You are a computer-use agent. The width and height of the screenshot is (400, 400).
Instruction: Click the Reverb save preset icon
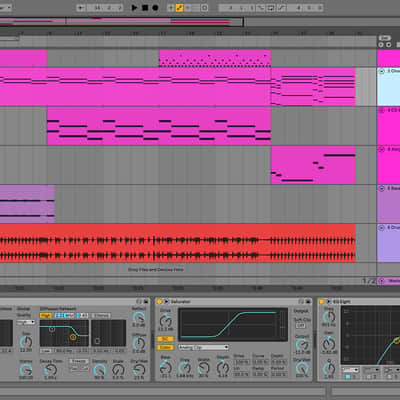[146, 302]
